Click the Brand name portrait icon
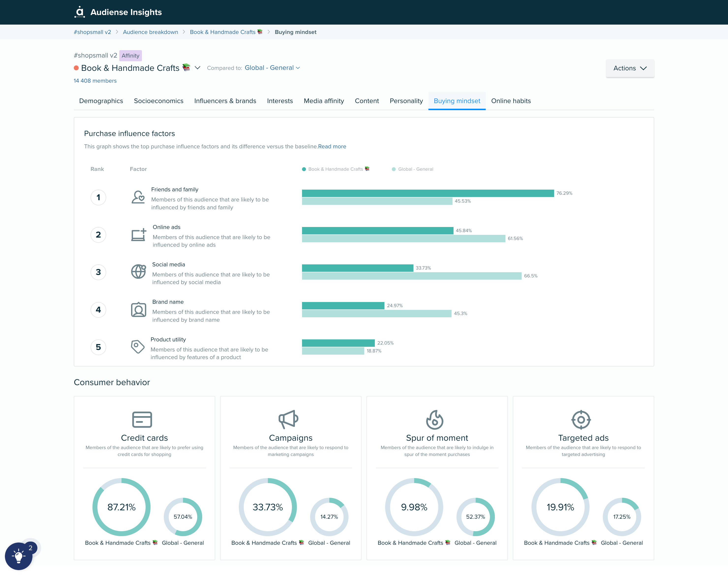The width and height of the screenshot is (728, 575). click(x=138, y=309)
